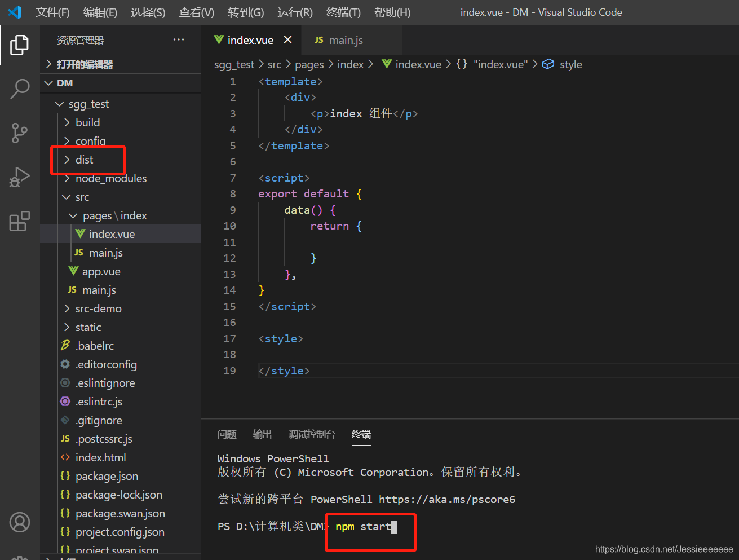Click JSON braces icon beside package.json
This screenshot has height=560, width=739.
pyautogui.click(x=65, y=476)
